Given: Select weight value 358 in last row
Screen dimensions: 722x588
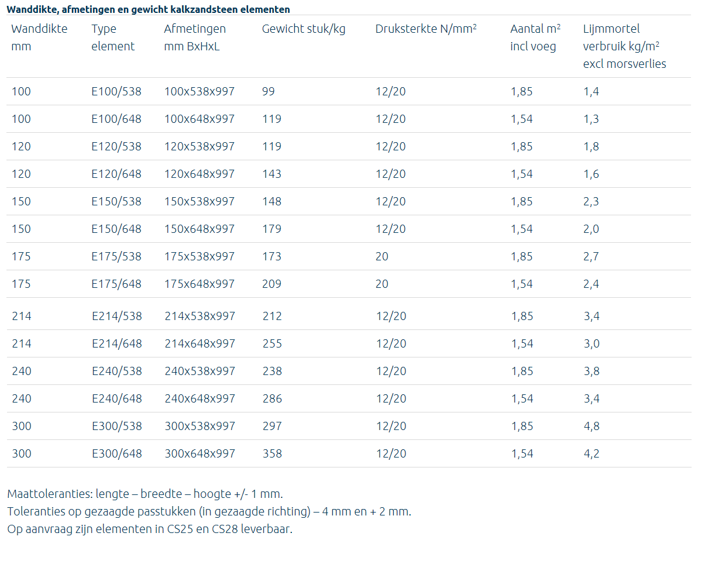Looking at the screenshot, I should 272,453.
